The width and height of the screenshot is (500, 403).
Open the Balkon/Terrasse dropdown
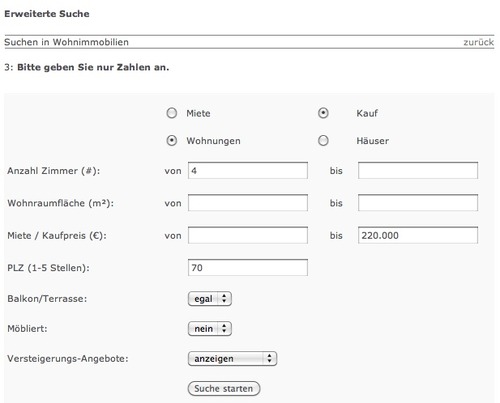pos(210,299)
